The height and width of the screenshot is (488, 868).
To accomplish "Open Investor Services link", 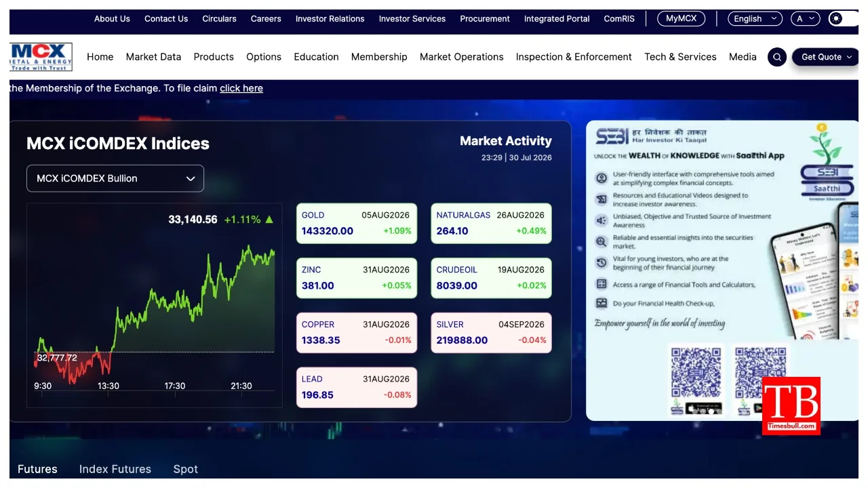I will point(412,18).
